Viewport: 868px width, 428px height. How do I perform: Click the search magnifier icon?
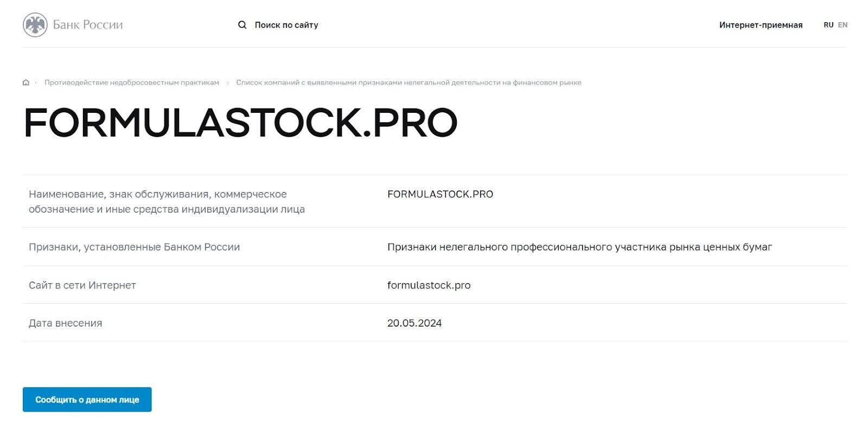click(x=242, y=25)
